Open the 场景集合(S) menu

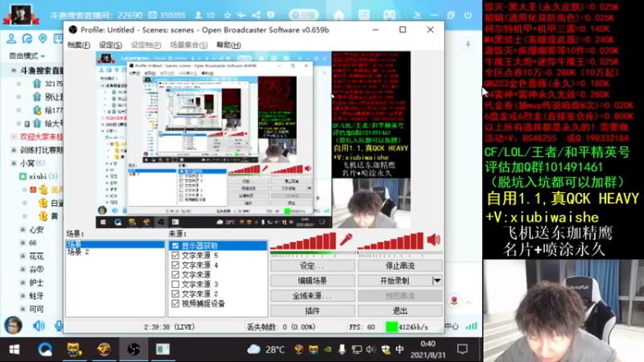(x=188, y=45)
